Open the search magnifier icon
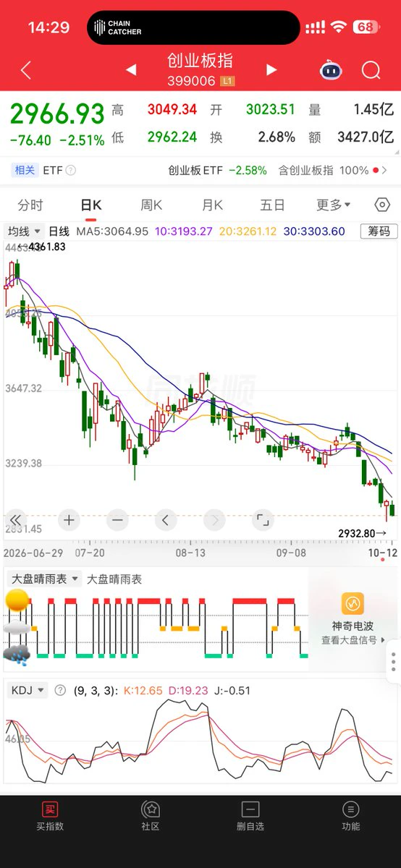Screen dimensions: 401x868 (371, 70)
